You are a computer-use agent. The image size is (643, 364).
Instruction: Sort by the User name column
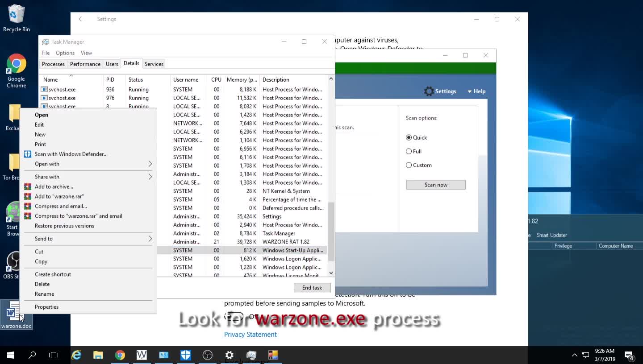(x=188, y=79)
